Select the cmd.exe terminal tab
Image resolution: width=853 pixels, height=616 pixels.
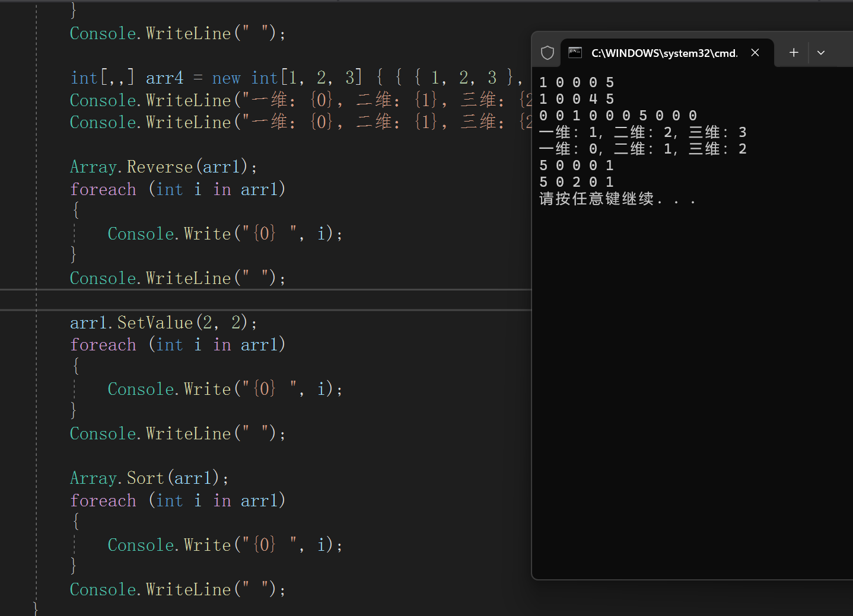click(667, 53)
